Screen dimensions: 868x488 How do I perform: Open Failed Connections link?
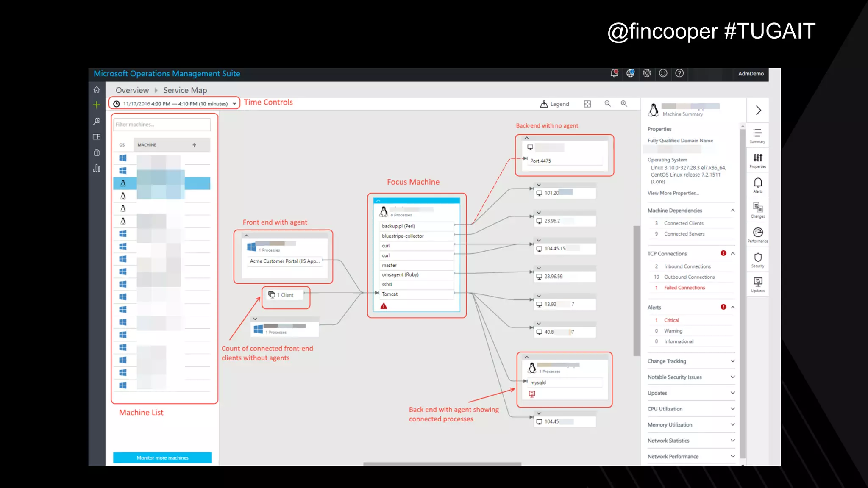tap(684, 288)
